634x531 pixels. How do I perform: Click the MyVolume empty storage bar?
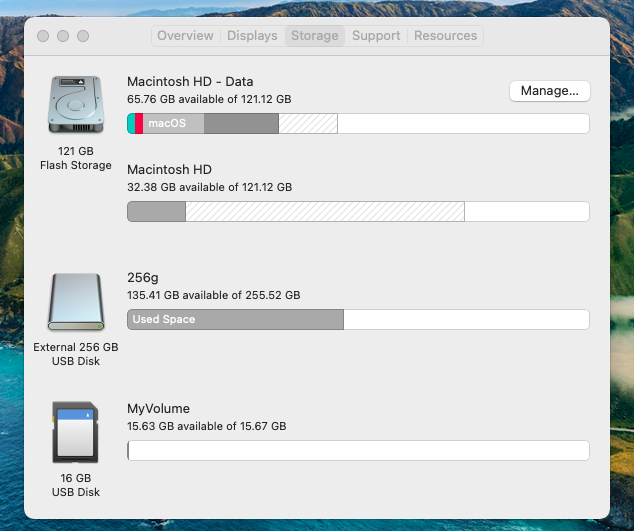(358, 451)
